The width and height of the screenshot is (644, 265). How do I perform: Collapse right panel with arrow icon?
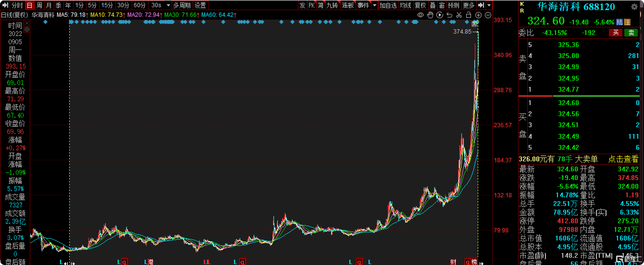[481, 5]
